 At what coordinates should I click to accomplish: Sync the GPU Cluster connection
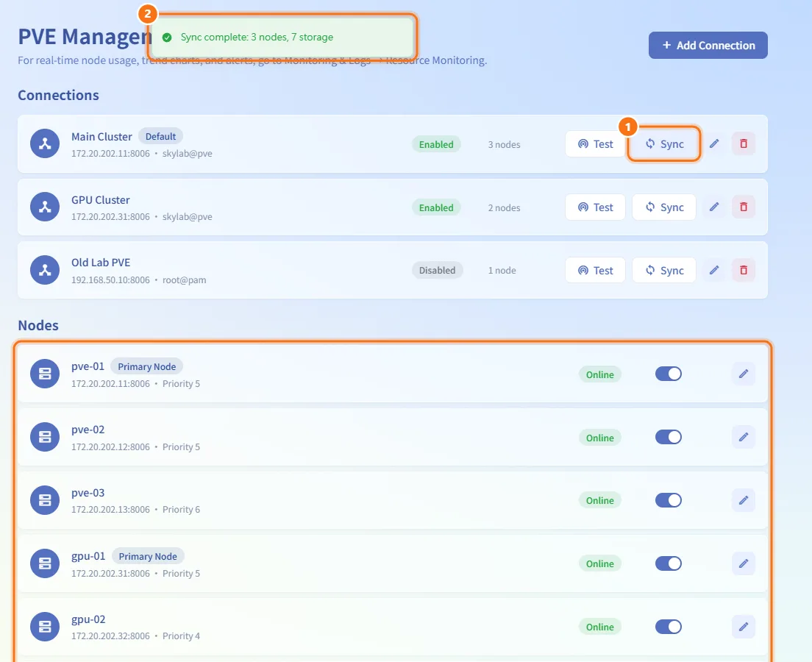pyautogui.click(x=664, y=207)
